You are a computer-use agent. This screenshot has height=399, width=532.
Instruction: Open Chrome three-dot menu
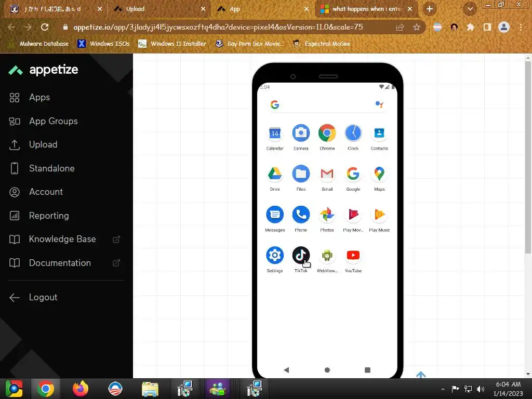[521, 27]
